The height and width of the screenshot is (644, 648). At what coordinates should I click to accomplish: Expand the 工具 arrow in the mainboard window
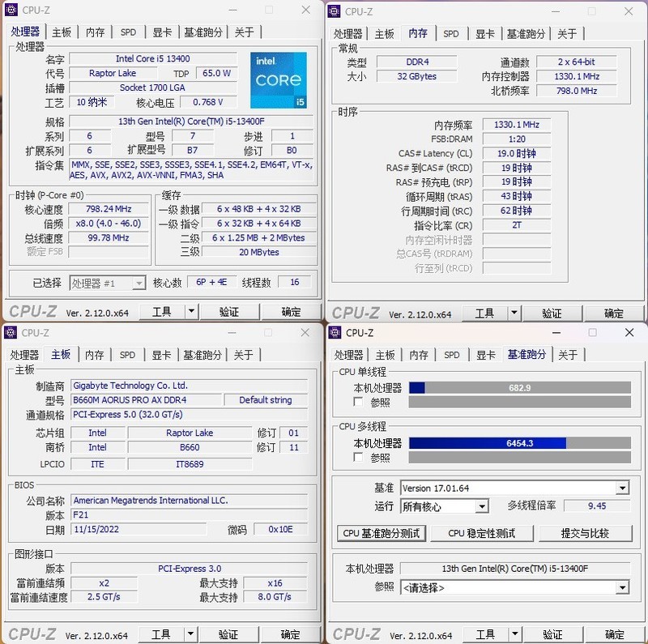pyautogui.click(x=190, y=633)
